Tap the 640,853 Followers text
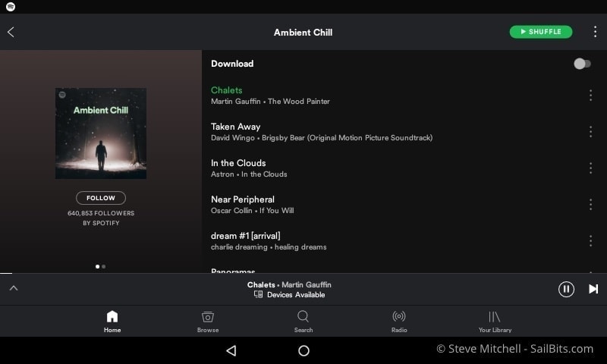The image size is (607, 364). (x=101, y=213)
